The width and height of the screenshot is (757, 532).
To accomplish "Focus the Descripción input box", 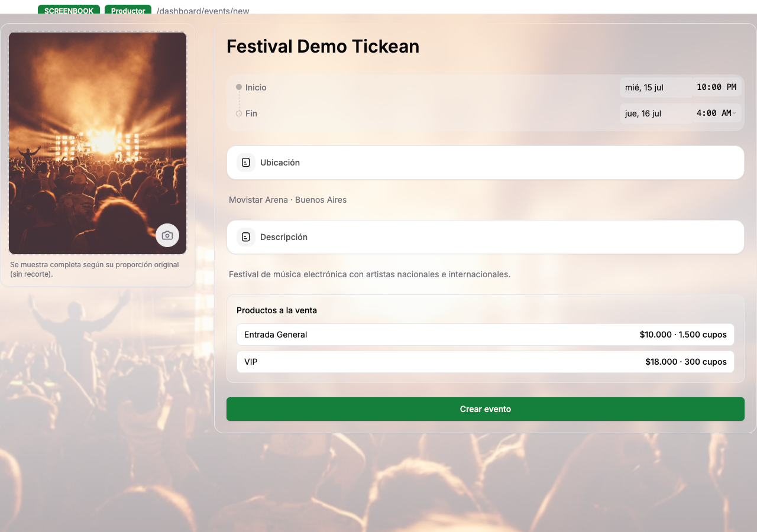I will (486, 237).
